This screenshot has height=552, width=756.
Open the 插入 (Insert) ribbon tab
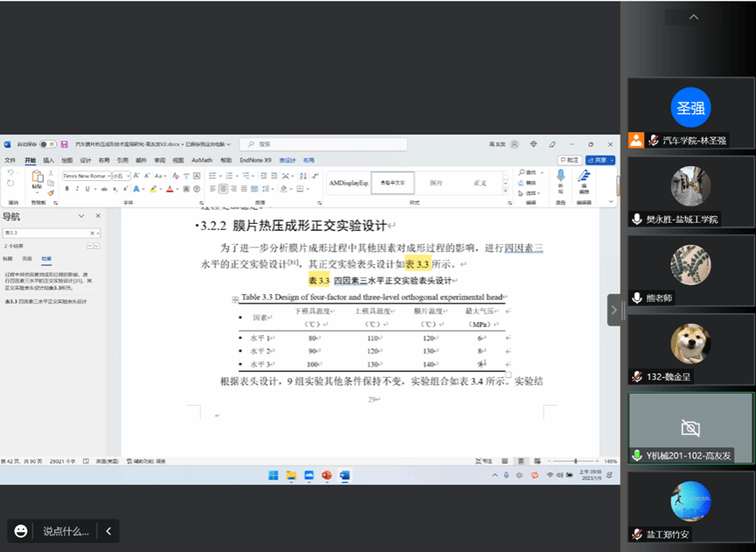click(x=49, y=160)
